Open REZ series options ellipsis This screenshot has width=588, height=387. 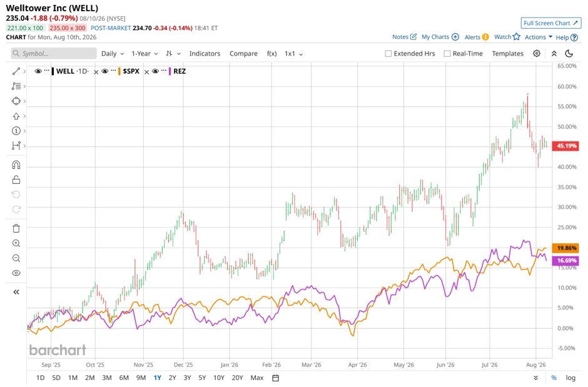(x=164, y=71)
